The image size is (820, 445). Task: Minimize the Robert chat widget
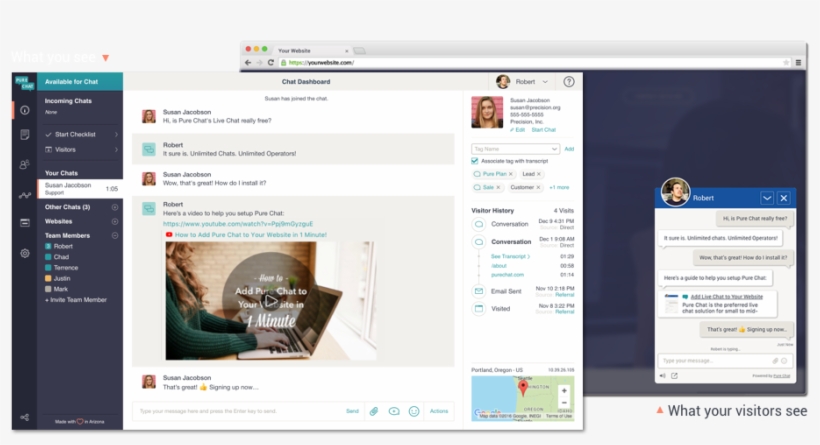tap(767, 198)
